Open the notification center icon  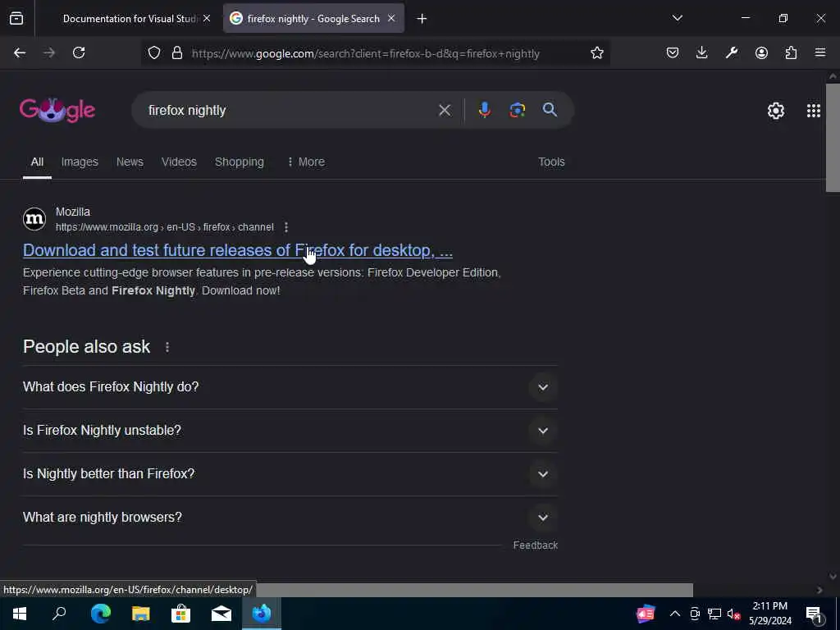coord(815,614)
